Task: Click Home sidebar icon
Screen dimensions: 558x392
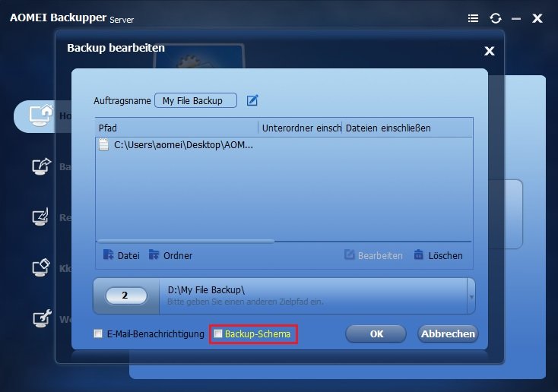Action: click(40, 115)
